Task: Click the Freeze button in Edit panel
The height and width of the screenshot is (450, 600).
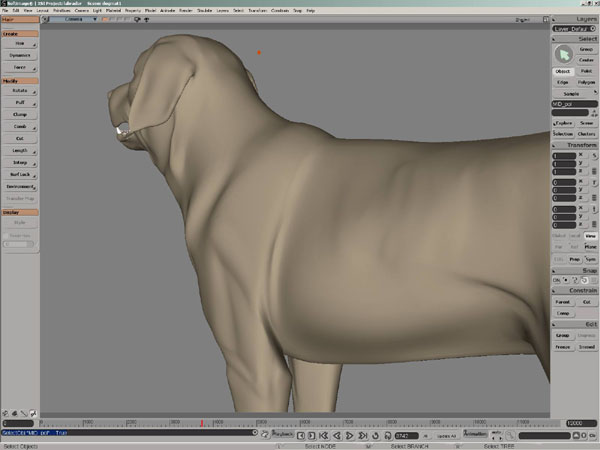Action: (562, 347)
